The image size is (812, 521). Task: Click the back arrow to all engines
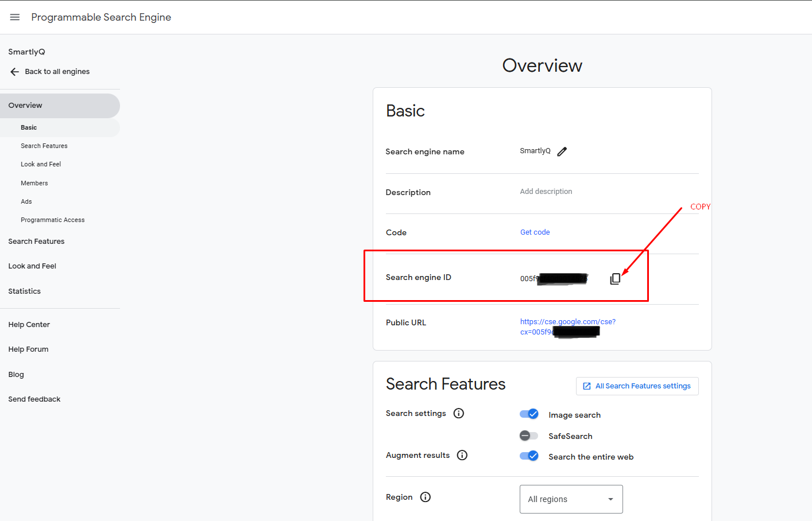pos(15,72)
